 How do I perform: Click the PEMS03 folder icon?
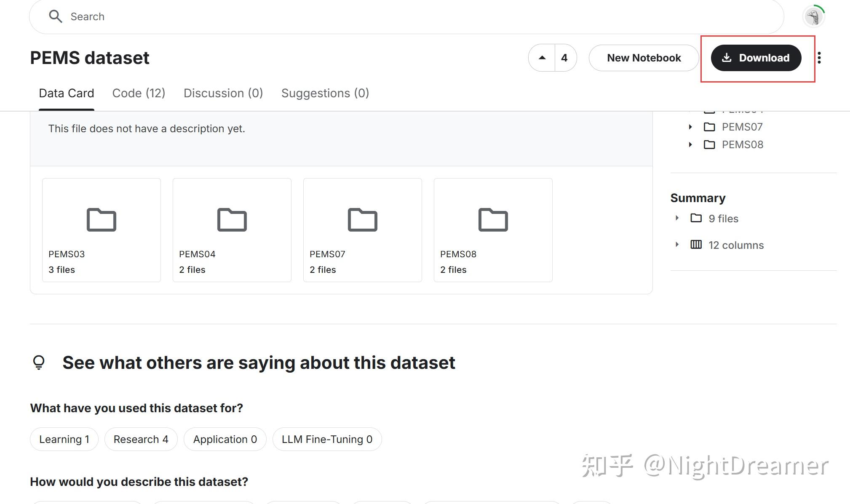tap(101, 219)
